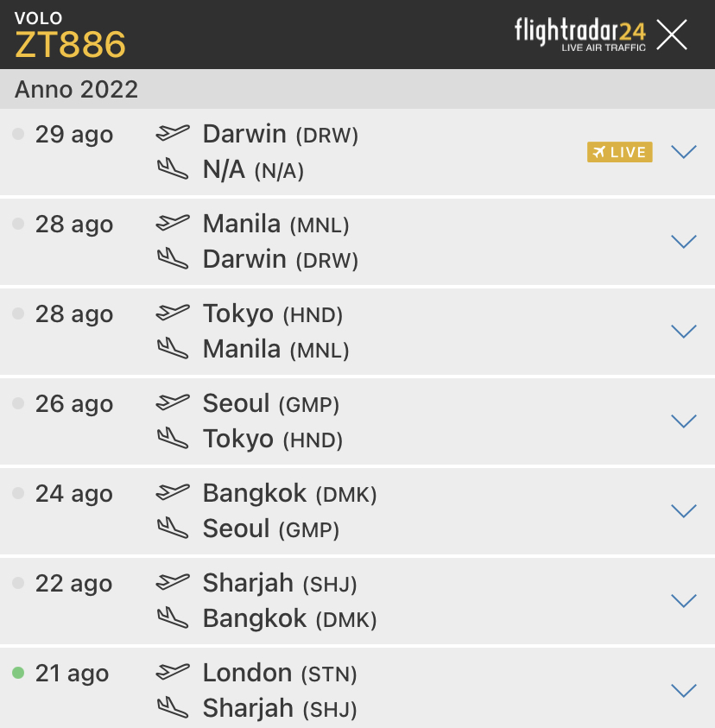Expand the Manila to Darwin flight row
The width and height of the screenshot is (715, 728).
(x=683, y=242)
